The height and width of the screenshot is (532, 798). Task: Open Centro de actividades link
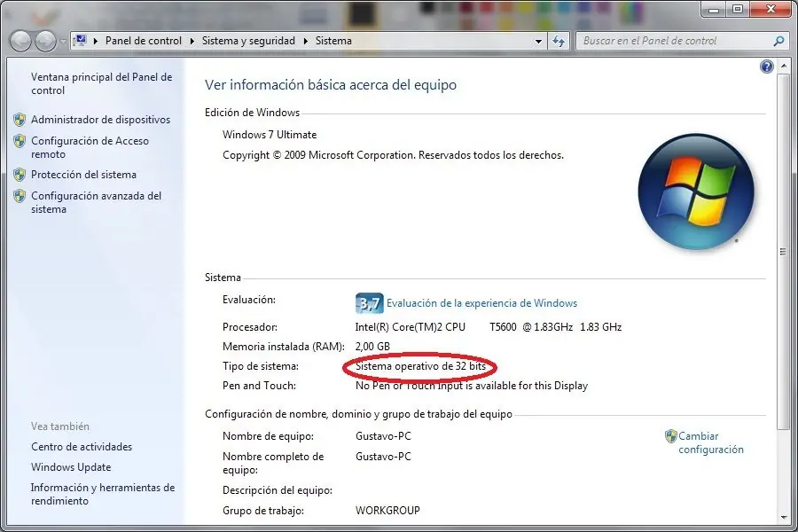click(82, 447)
